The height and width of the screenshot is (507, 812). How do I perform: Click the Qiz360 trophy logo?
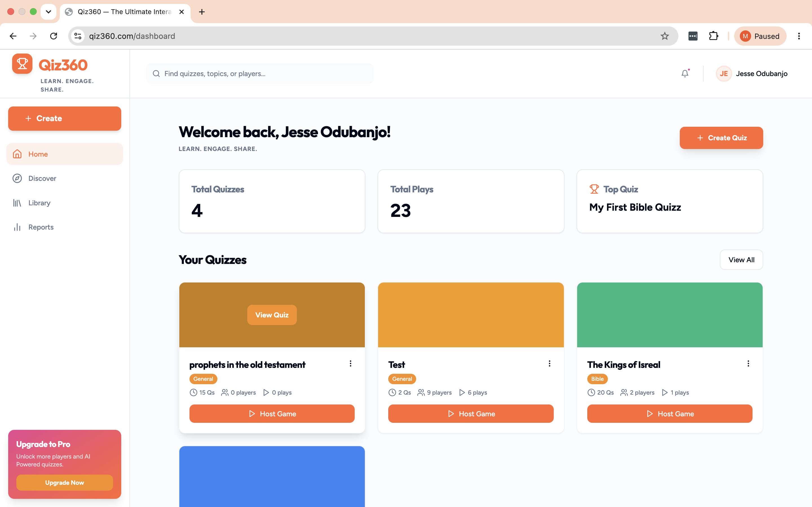click(x=22, y=63)
